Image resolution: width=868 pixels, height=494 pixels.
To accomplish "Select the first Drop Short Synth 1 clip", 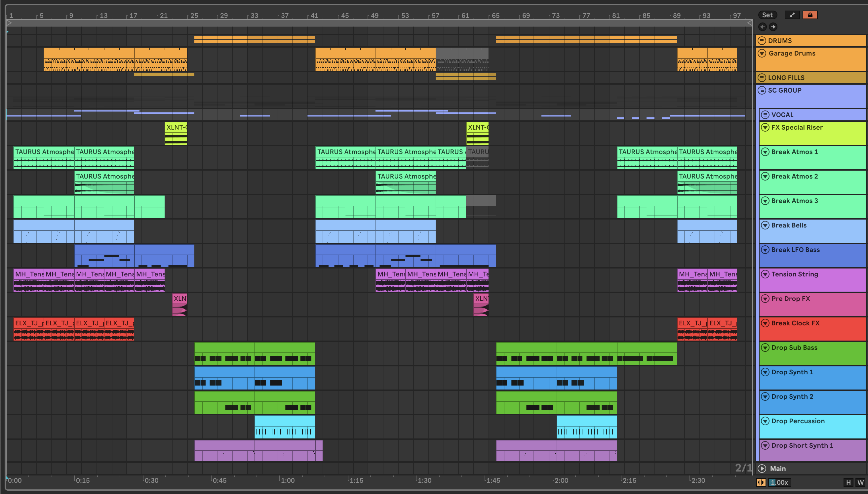I will 224,451.
